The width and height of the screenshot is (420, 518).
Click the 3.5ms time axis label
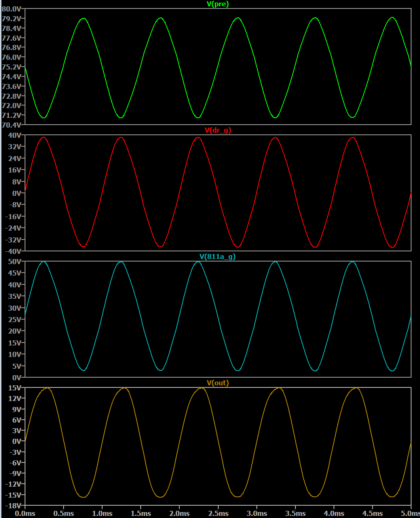[x=295, y=513]
